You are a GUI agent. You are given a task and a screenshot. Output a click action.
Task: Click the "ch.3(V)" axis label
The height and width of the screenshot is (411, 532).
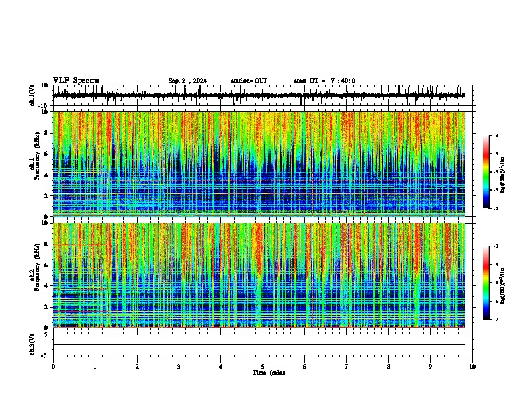pos(32,345)
